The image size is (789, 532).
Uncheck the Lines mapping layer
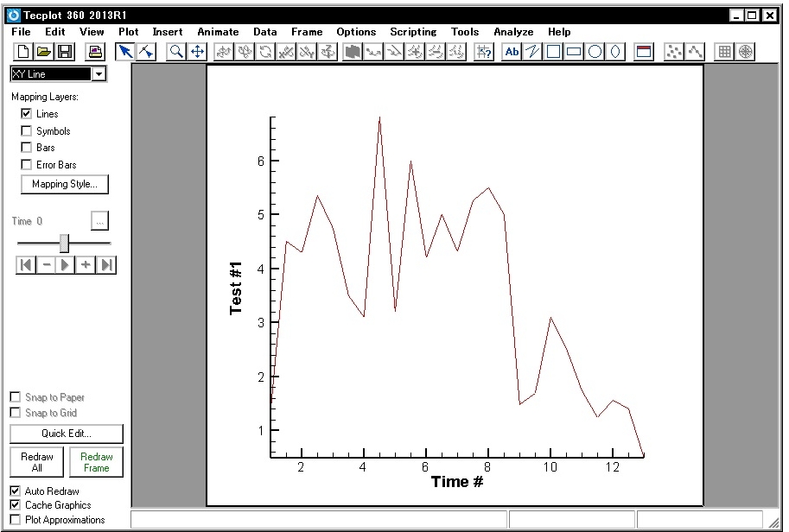26,114
